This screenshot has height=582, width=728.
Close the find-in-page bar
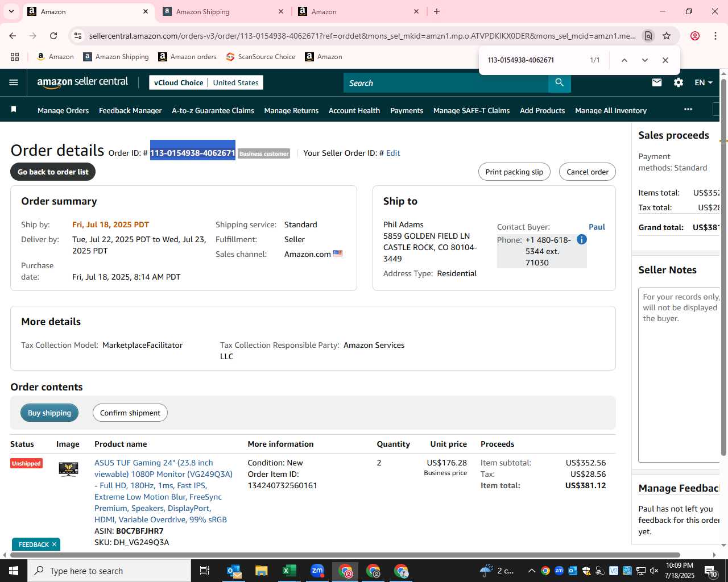coord(665,60)
